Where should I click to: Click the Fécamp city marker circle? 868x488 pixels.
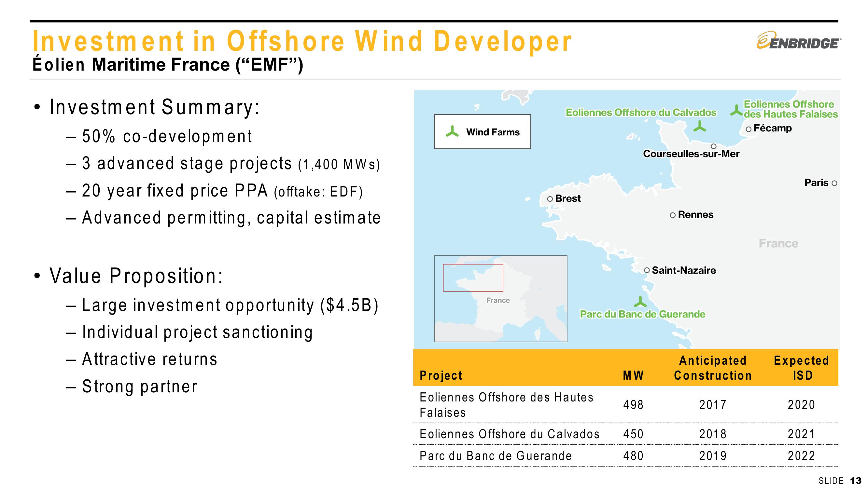(x=749, y=129)
